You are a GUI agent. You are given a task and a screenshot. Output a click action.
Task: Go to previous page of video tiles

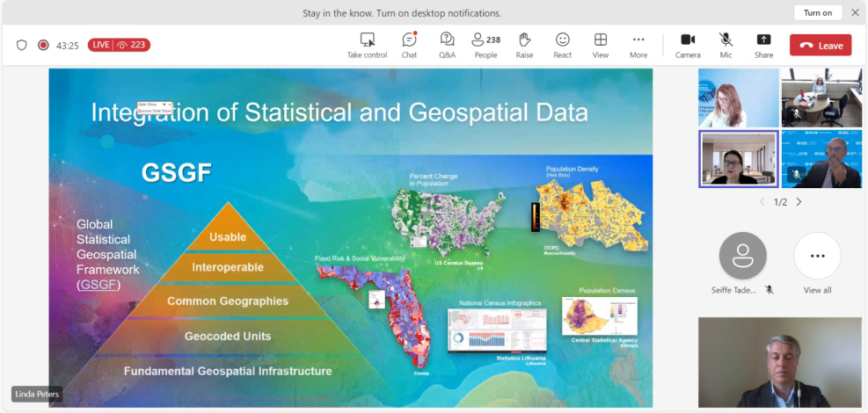762,202
